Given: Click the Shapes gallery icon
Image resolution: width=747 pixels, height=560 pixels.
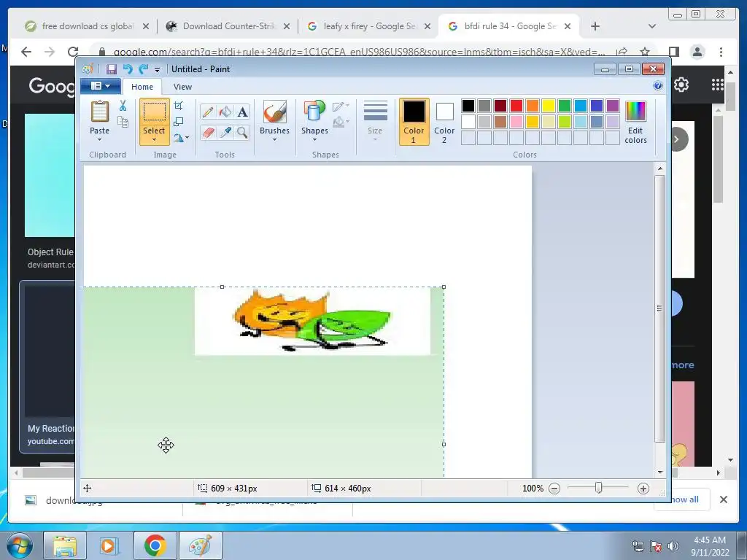Looking at the screenshot, I should click(314, 112).
